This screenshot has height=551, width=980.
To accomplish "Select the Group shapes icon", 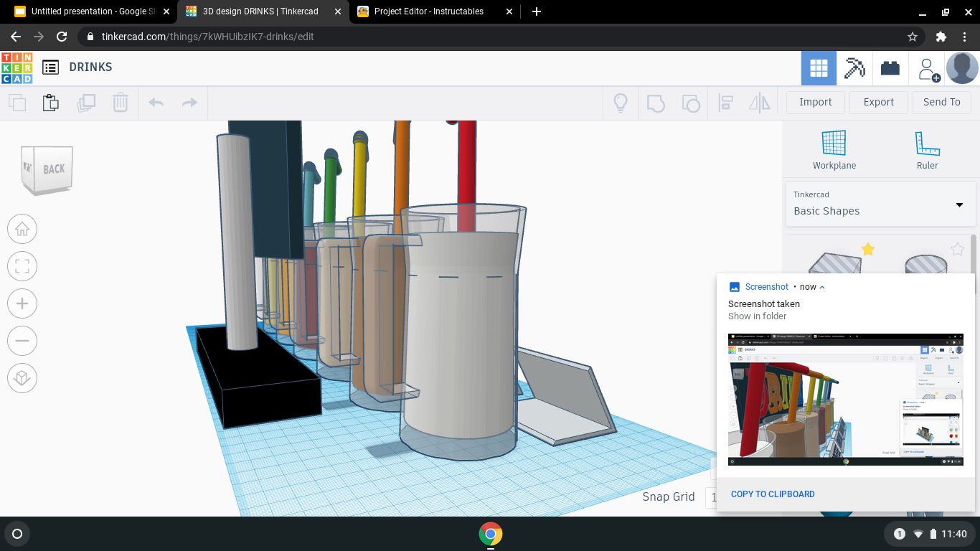I will coord(655,102).
